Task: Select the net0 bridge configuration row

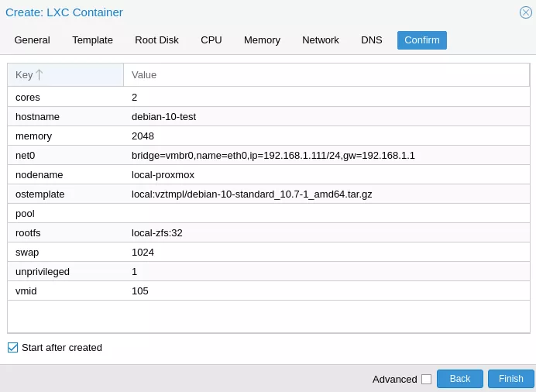Action: (x=269, y=156)
